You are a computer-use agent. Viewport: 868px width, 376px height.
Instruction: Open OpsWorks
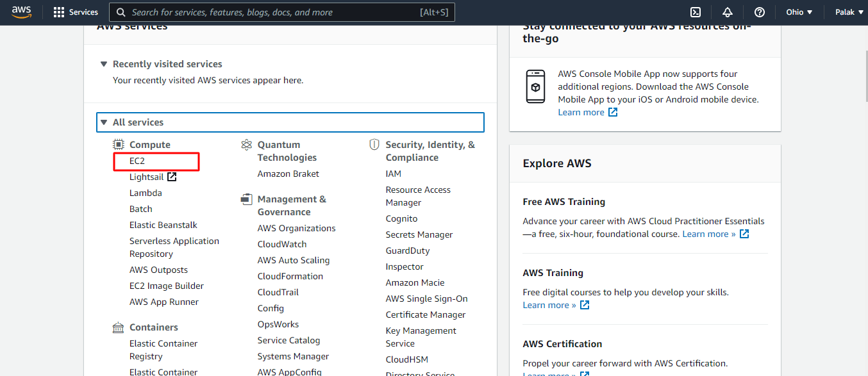point(278,324)
